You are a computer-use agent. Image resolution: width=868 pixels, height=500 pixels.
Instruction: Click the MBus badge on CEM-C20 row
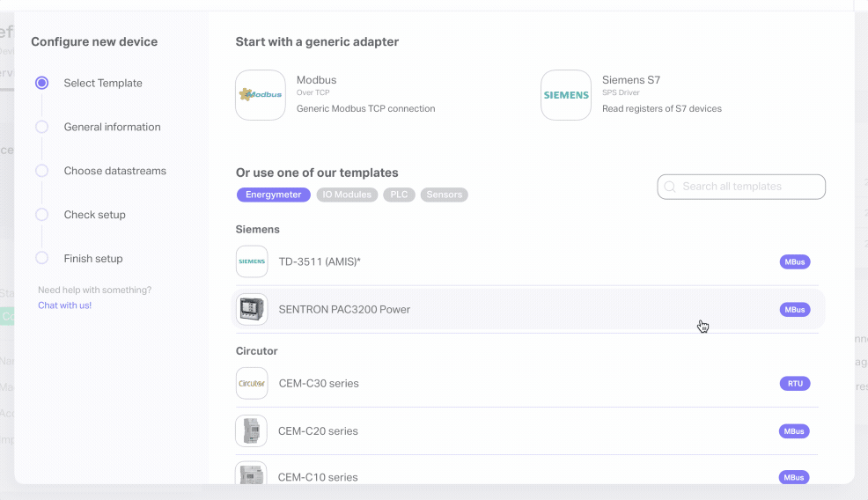(794, 430)
